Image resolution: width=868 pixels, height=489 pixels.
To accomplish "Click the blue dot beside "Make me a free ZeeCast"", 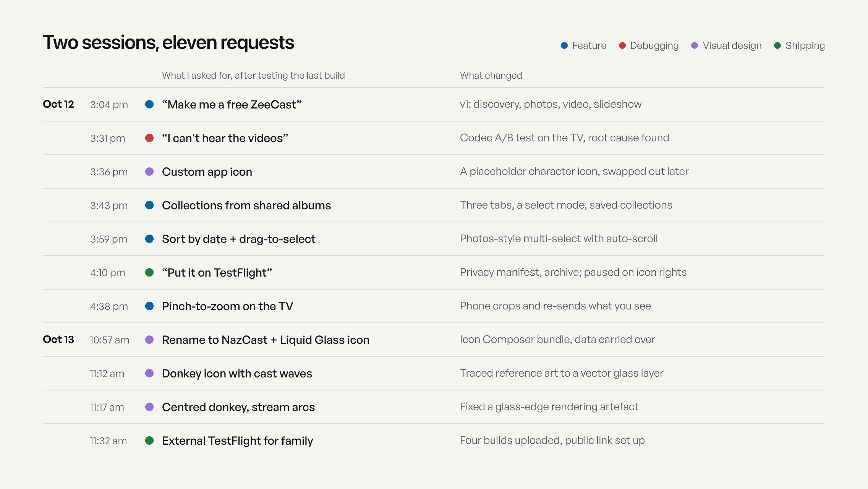I will (149, 104).
